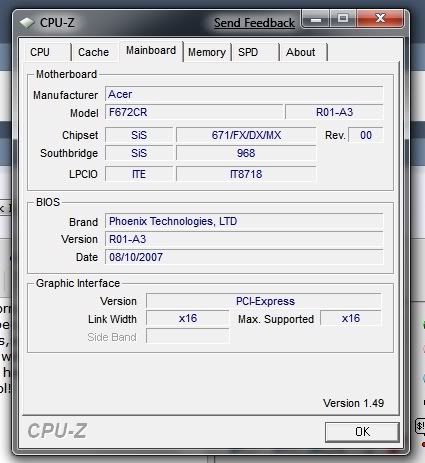
Task: Minimize the CPU-Z window
Action: [x=315, y=19]
